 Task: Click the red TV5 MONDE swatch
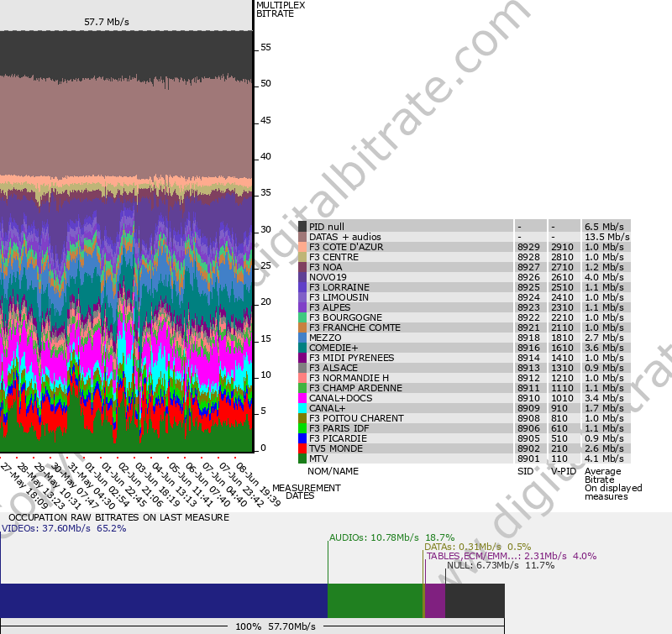[302, 448]
